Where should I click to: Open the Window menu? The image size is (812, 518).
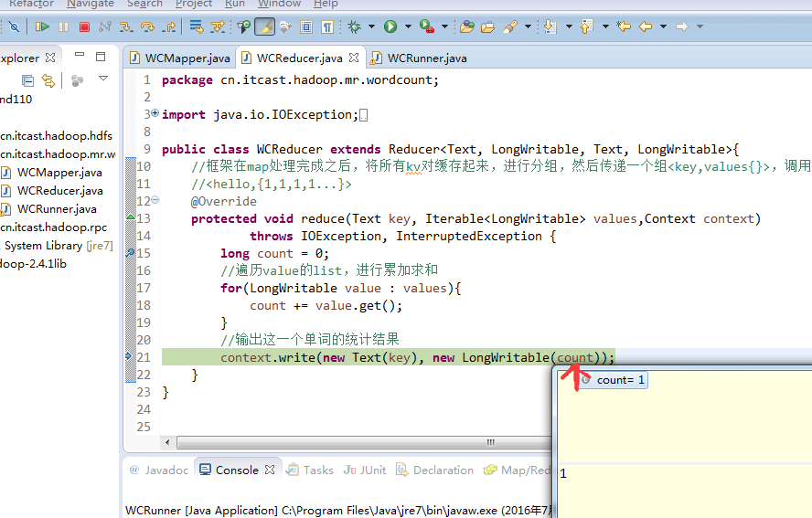tap(279, 4)
